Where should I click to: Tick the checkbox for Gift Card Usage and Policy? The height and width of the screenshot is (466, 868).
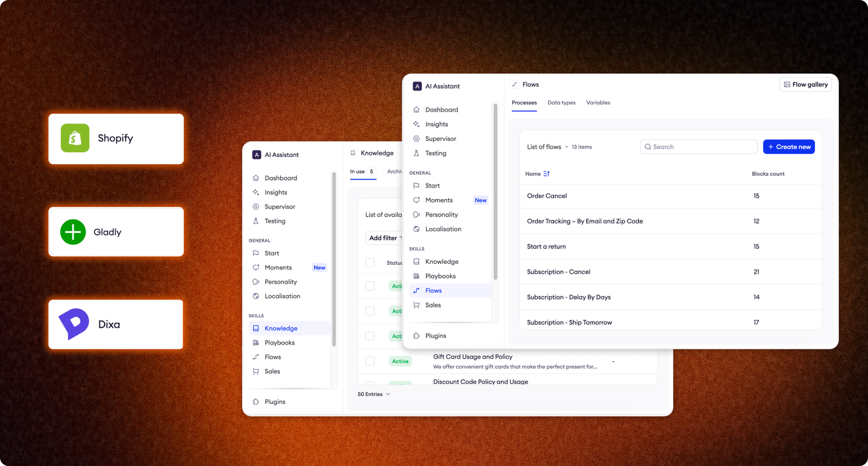370,361
